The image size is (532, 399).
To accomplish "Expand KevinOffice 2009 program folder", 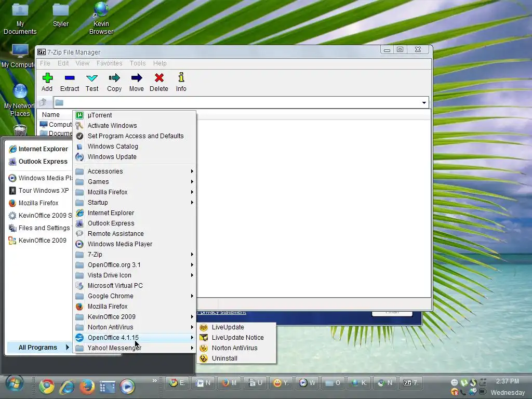I will pos(135,317).
